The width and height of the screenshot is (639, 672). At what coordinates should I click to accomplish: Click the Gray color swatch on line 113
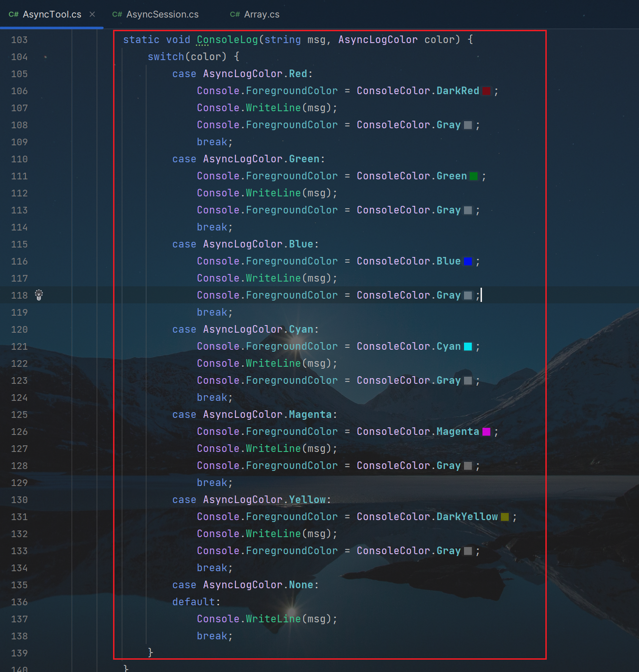[x=468, y=210]
